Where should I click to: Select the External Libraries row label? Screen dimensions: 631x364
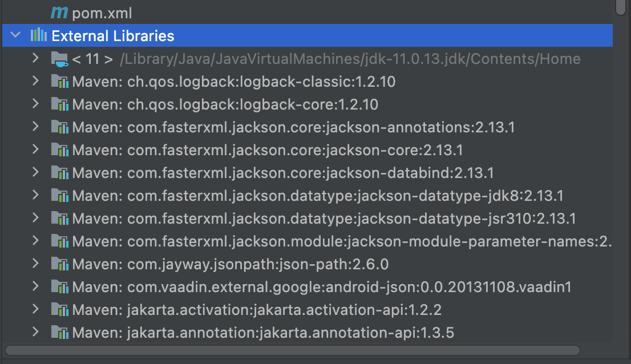pyautogui.click(x=113, y=36)
